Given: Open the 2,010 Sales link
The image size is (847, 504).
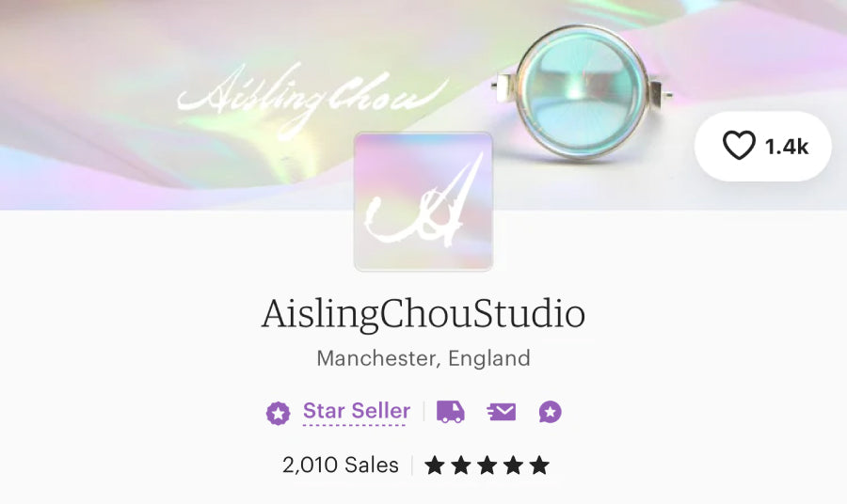Looking at the screenshot, I should pyautogui.click(x=341, y=465).
